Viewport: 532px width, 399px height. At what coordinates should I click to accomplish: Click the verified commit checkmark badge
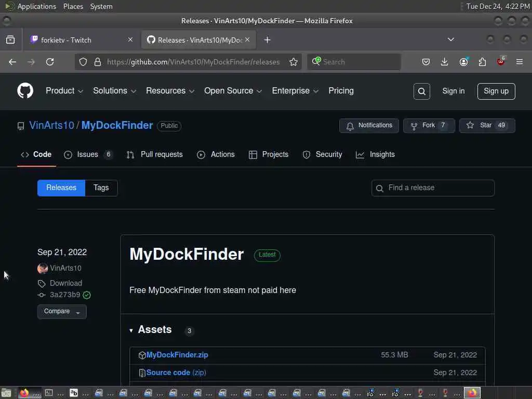coord(87,295)
